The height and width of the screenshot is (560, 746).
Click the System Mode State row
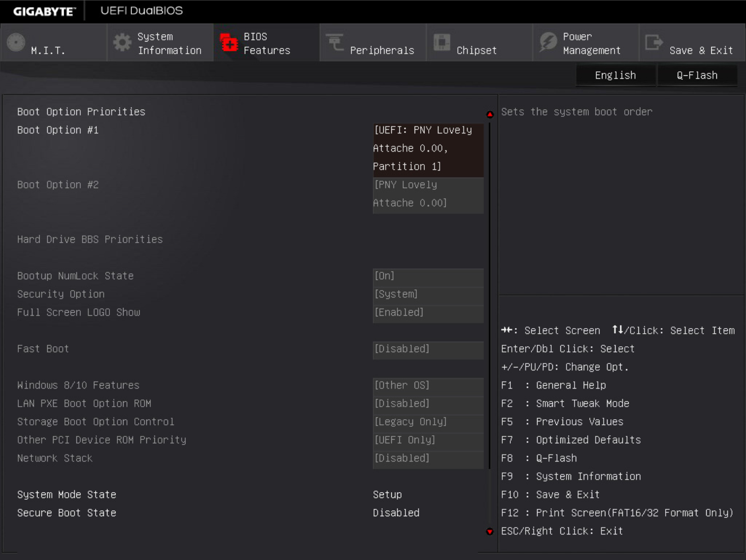point(251,494)
